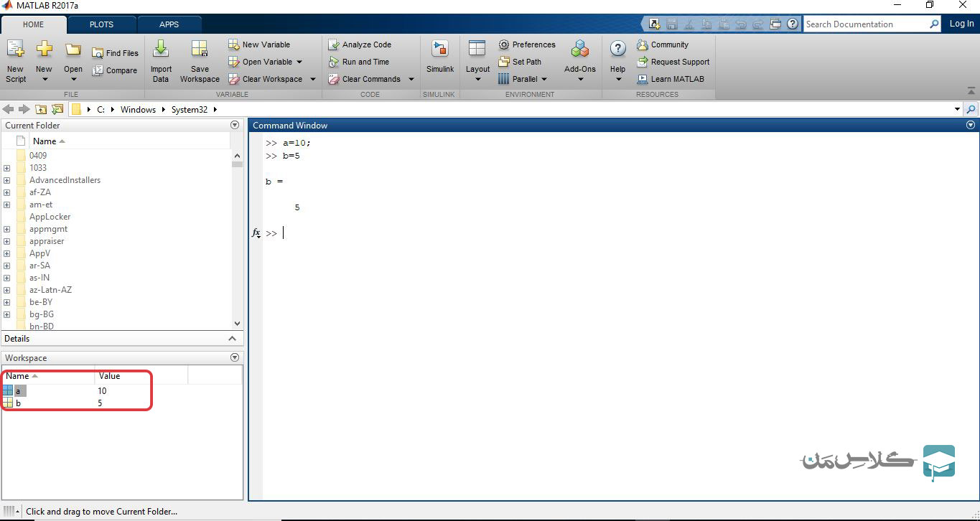Click Set Path
The image size is (980, 521).
tap(520, 62)
